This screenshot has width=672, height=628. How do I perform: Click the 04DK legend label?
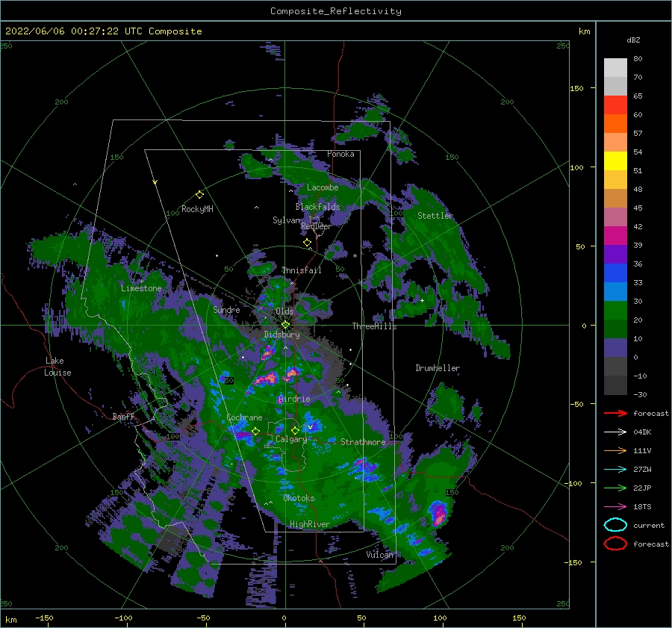tap(642, 432)
